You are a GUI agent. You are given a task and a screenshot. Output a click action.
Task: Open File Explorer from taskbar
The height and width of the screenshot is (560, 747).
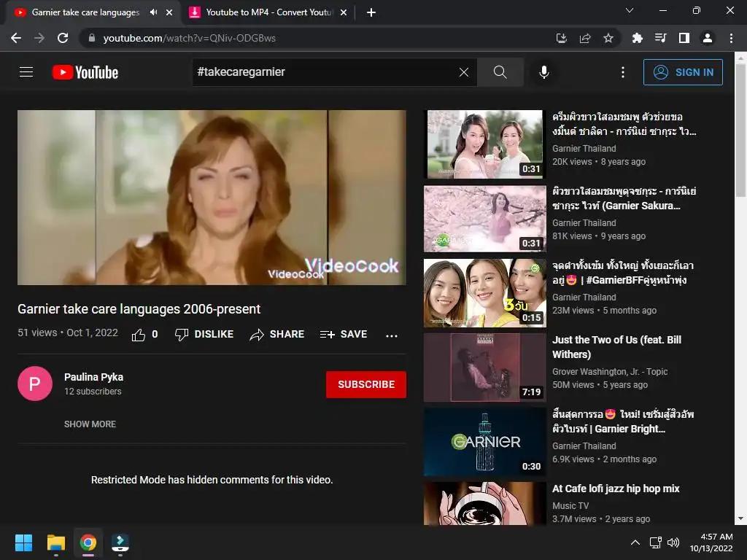point(55,542)
